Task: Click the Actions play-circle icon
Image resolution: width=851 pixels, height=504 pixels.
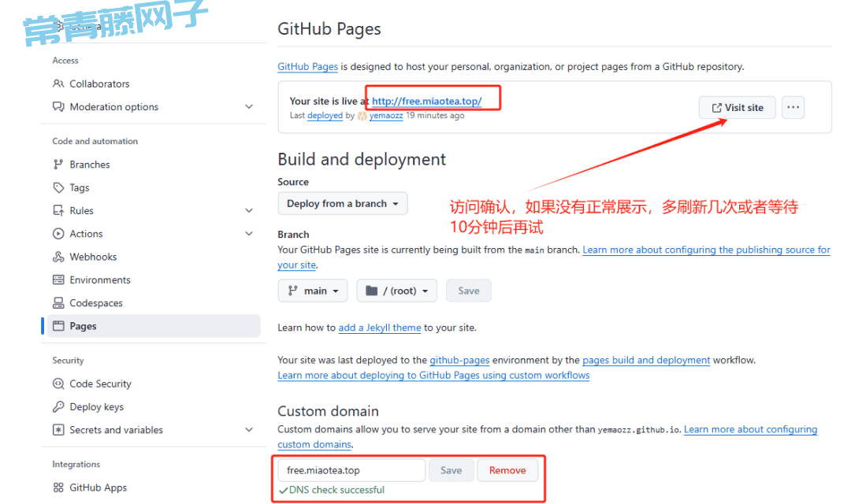Action: pyautogui.click(x=58, y=234)
